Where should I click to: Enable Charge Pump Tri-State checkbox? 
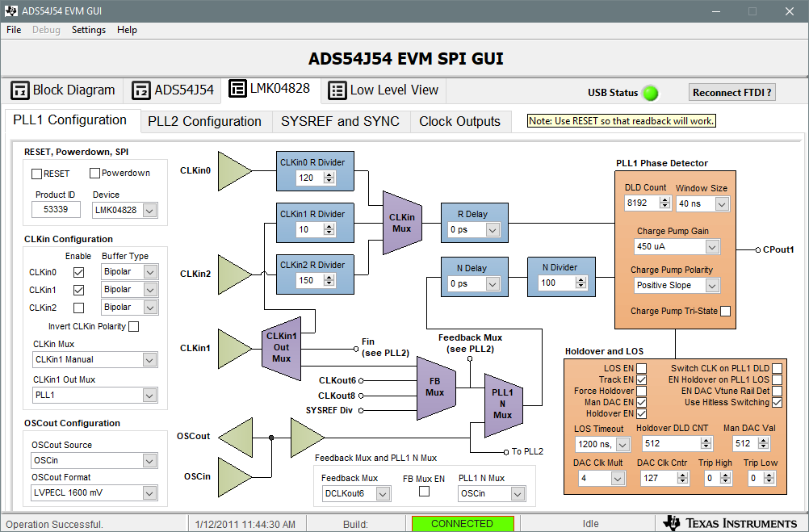click(725, 311)
